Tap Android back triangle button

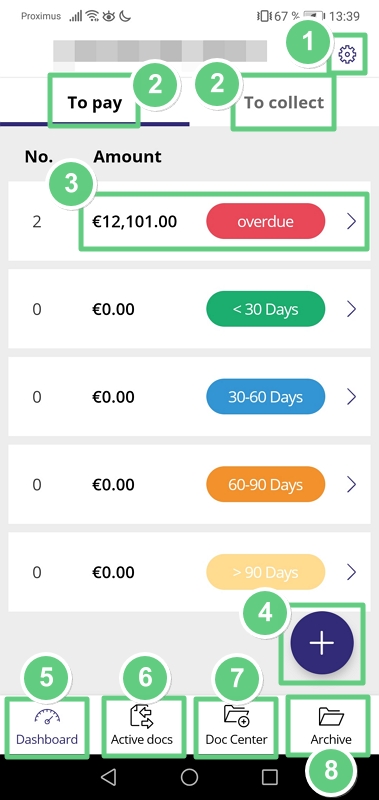(109, 777)
